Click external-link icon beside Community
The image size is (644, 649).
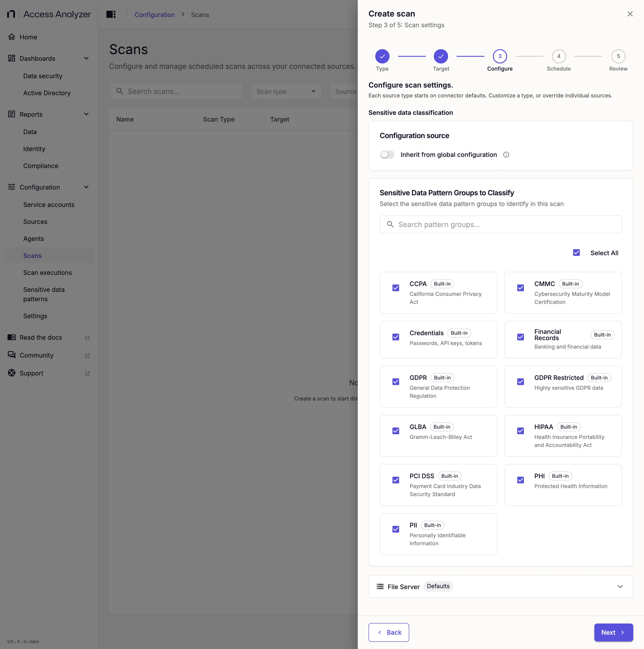click(87, 355)
